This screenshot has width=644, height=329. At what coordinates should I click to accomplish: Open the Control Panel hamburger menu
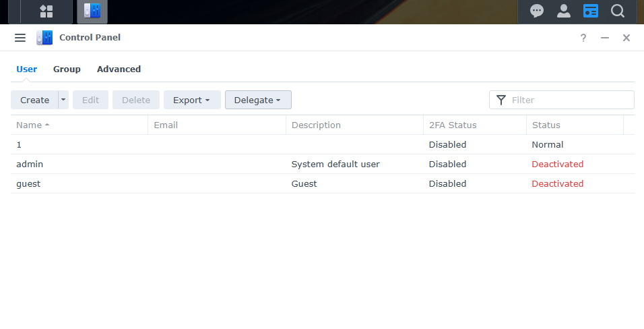click(x=20, y=38)
